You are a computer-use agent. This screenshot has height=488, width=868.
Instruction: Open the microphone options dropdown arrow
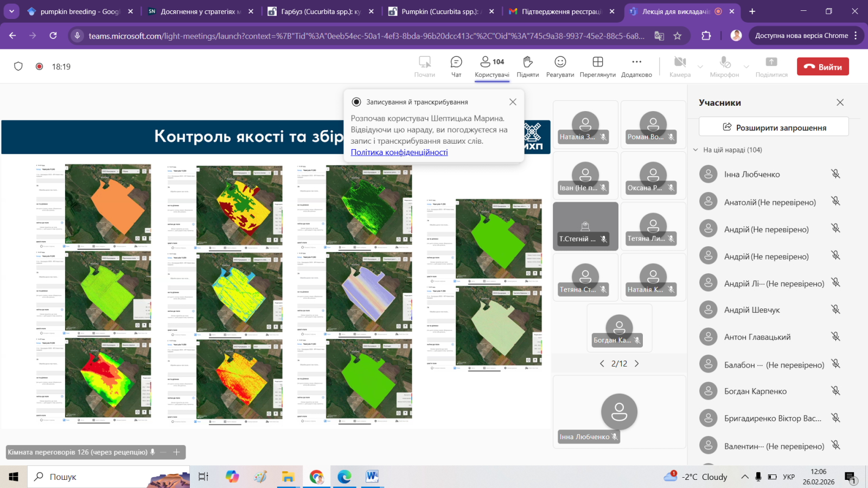(746, 67)
